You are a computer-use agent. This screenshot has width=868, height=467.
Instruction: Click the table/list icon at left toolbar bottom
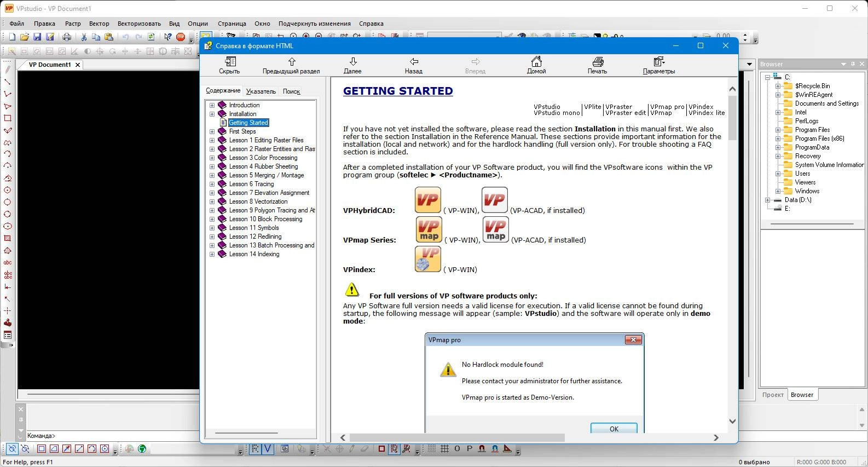(8, 335)
